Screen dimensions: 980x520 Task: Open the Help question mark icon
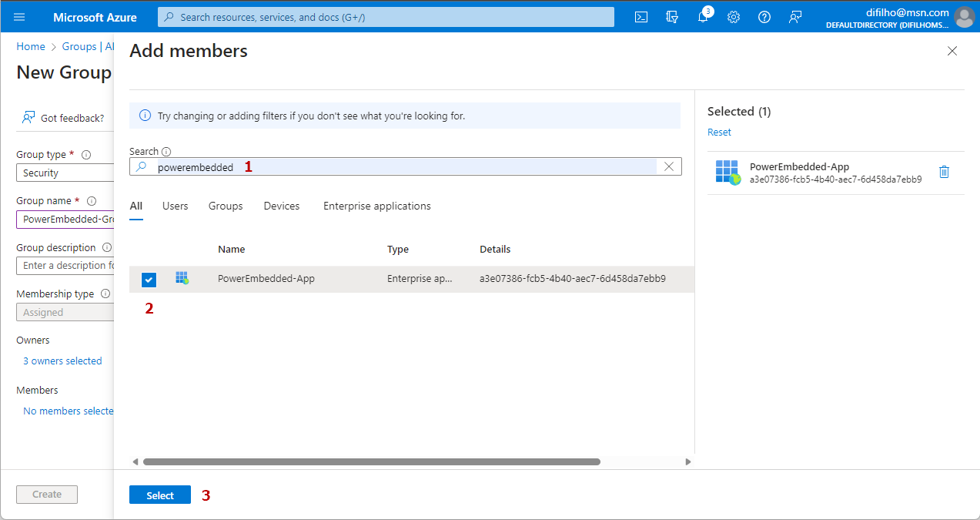[x=764, y=17]
